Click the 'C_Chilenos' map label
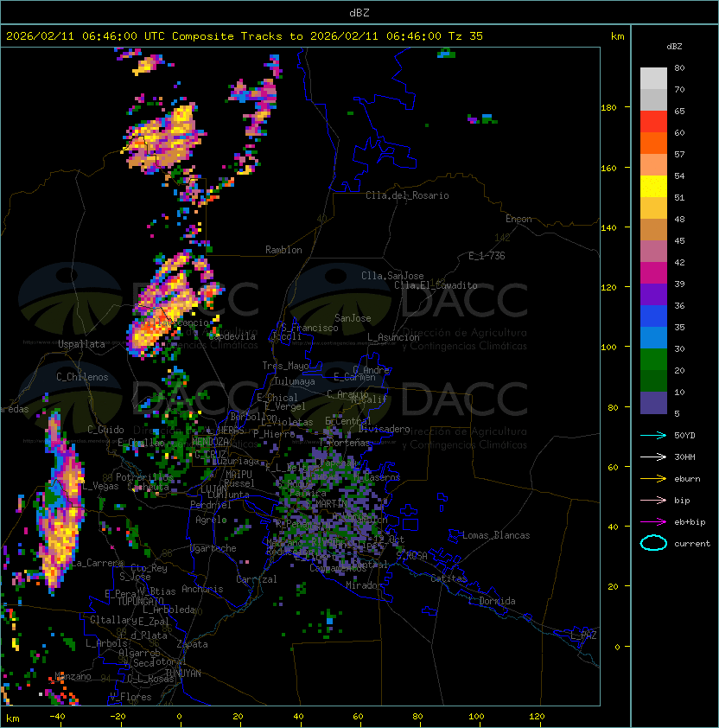719x728 pixels. pyautogui.click(x=82, y=377)
